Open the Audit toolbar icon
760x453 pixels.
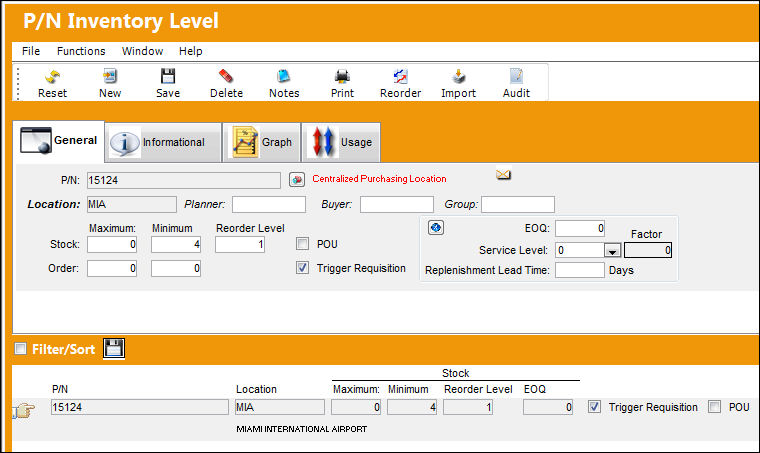pos(516,77)
